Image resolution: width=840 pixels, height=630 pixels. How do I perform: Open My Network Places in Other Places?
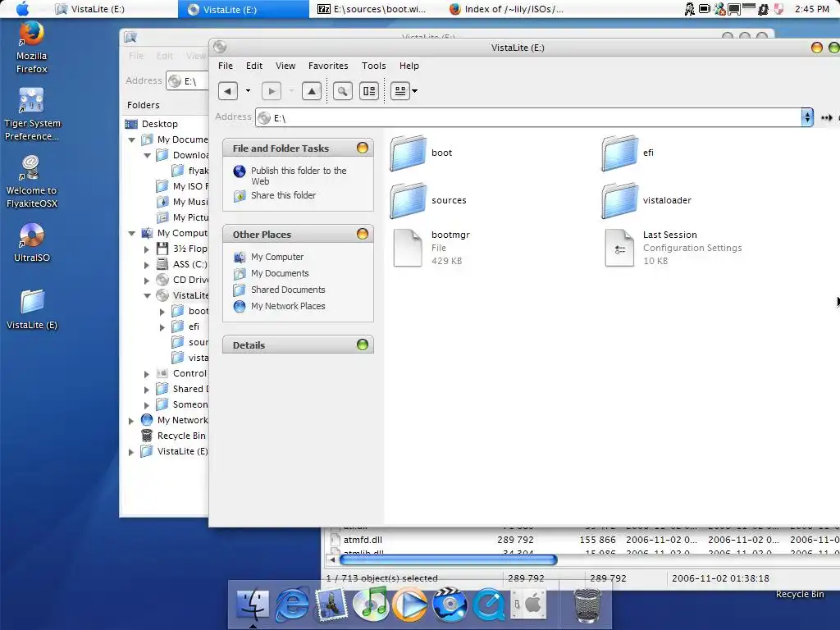[288, 307]
